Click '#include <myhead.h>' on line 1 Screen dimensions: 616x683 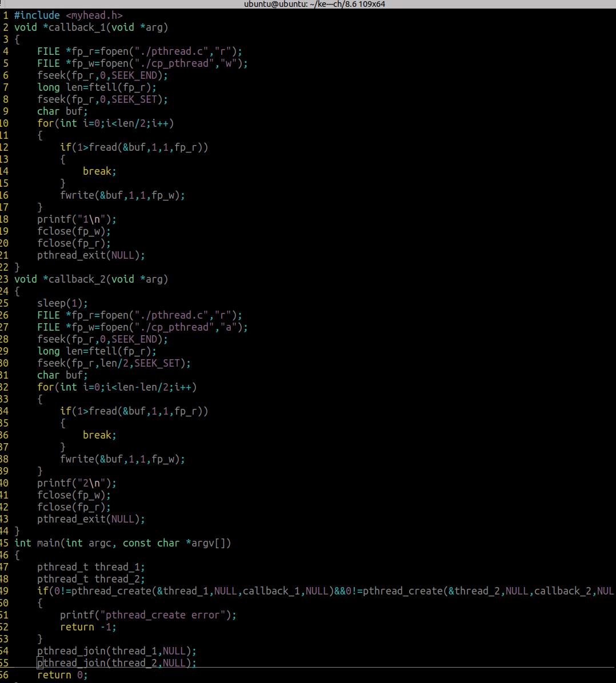[x=69, y=15]
